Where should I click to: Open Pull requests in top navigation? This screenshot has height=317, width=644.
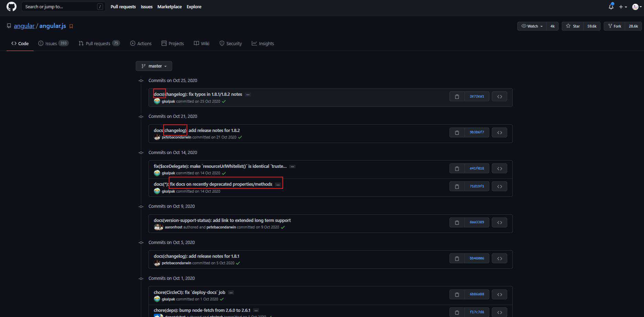[123, 7]
